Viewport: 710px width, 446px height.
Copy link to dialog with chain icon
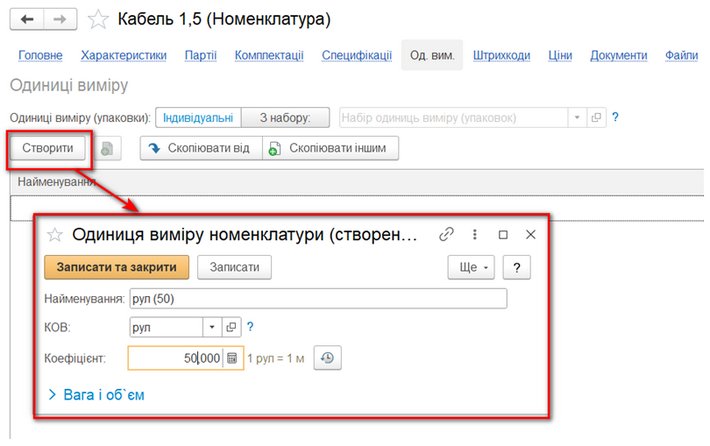tap(447, 234)
